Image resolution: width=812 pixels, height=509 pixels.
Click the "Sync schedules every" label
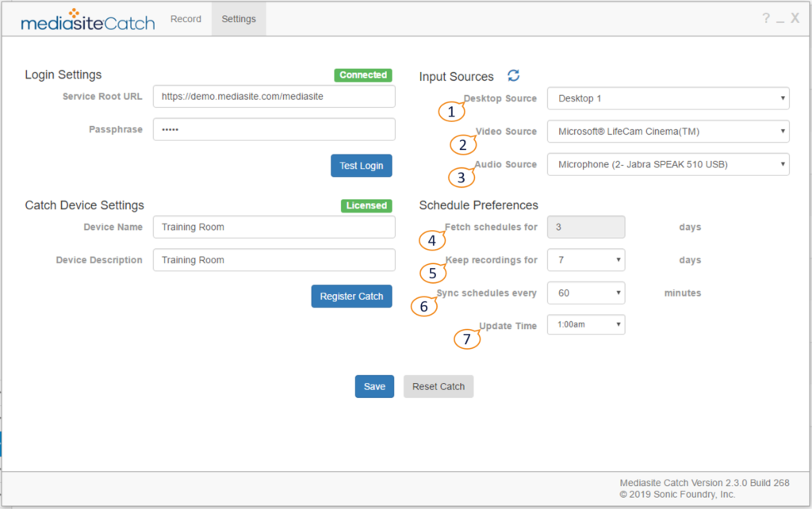click(486, 293)
